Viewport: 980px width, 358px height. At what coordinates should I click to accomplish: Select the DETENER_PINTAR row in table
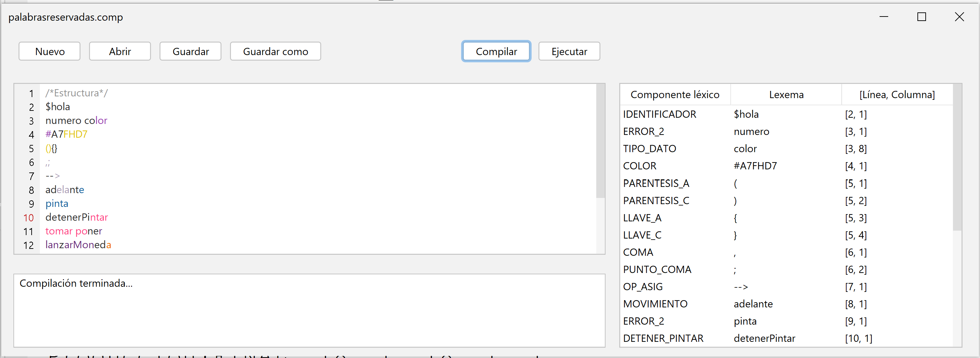coord(786,338)
